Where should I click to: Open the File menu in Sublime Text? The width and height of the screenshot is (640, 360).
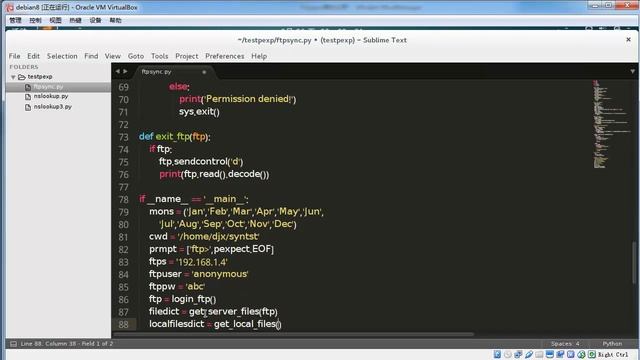click(x=14, y=56)
